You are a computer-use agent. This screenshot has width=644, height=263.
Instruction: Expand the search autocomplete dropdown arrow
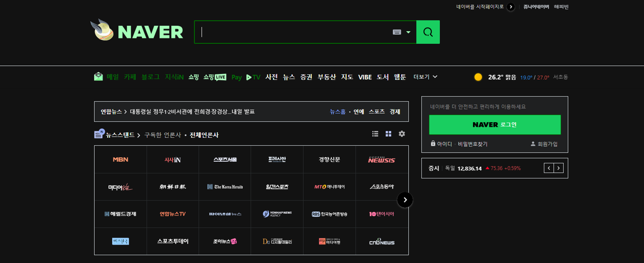coord(408,32)
